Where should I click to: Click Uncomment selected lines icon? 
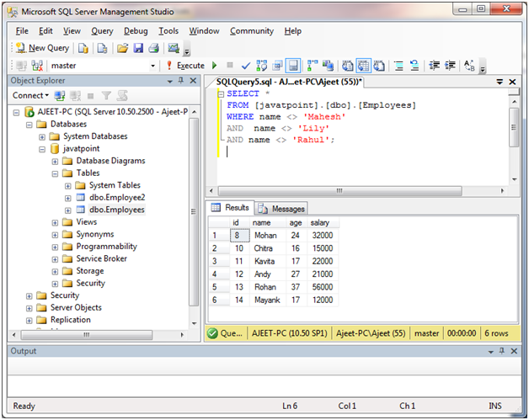[x=414, y=66]
